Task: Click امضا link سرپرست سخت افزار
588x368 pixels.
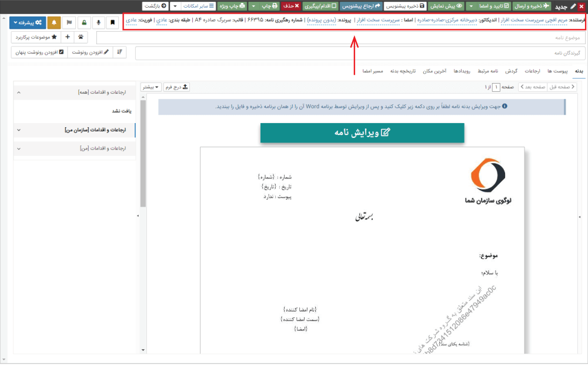Action: (x=378, y=20)
